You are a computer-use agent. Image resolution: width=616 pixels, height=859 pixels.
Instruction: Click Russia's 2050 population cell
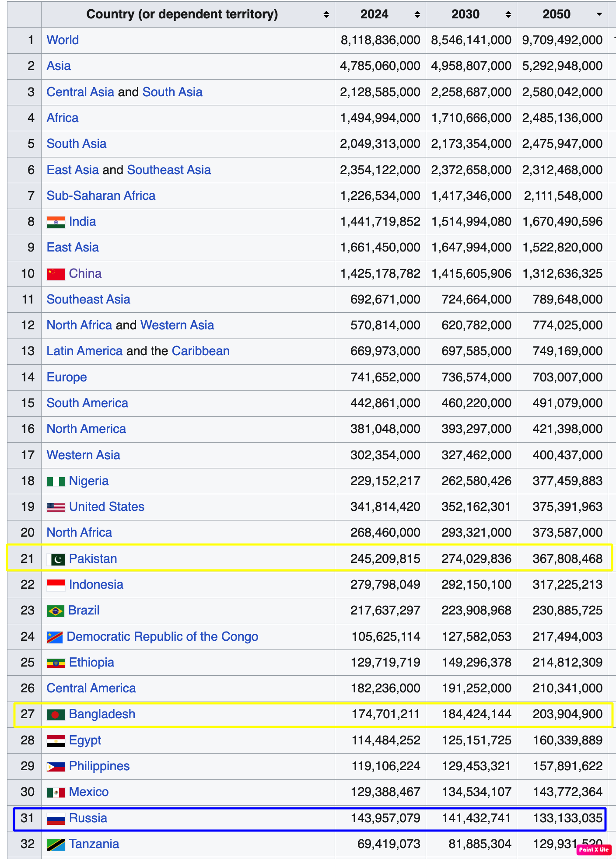(567, 818)
